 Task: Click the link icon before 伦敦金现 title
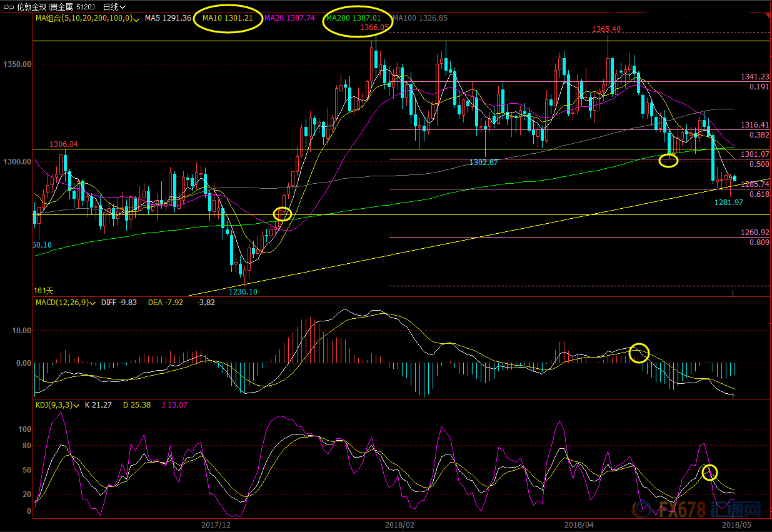tap(9, 7)
